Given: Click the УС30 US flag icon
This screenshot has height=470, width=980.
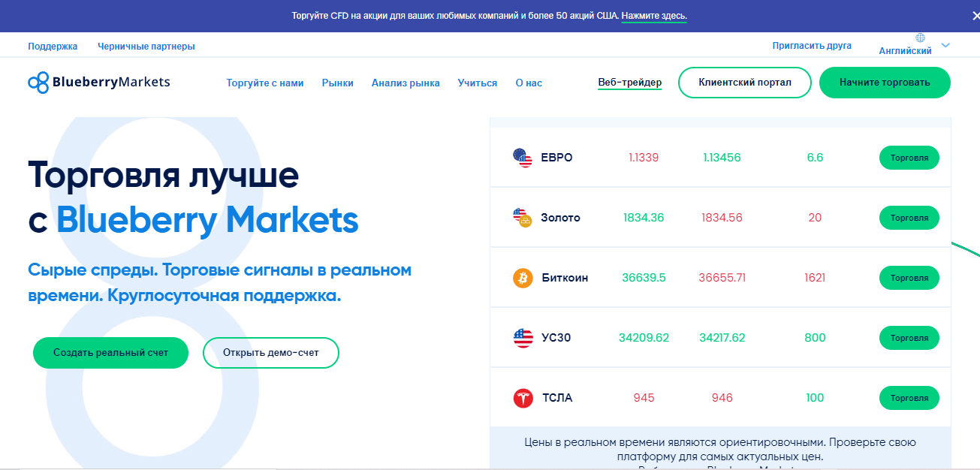Looking at the screenshot, I should pyautogui.click(x=523, y=338).
